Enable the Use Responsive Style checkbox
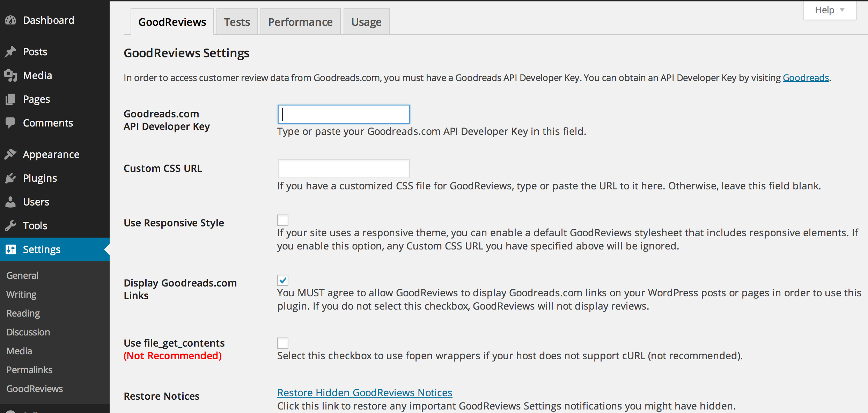 coord(283,220)
